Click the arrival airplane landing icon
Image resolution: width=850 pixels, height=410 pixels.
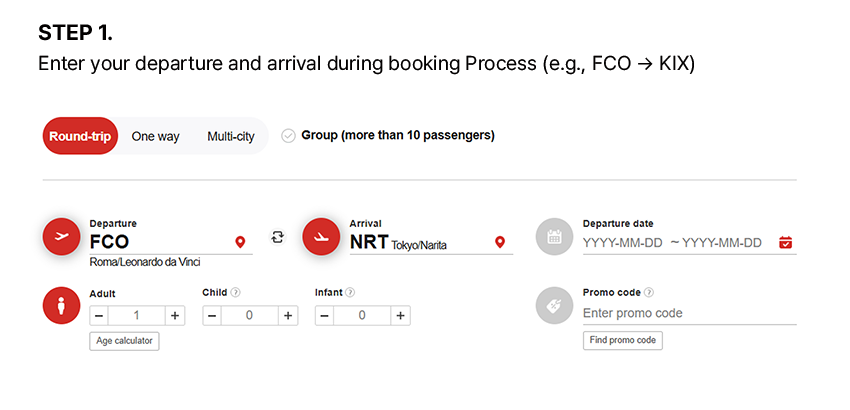pyautogui.click(x=321, y=236)
